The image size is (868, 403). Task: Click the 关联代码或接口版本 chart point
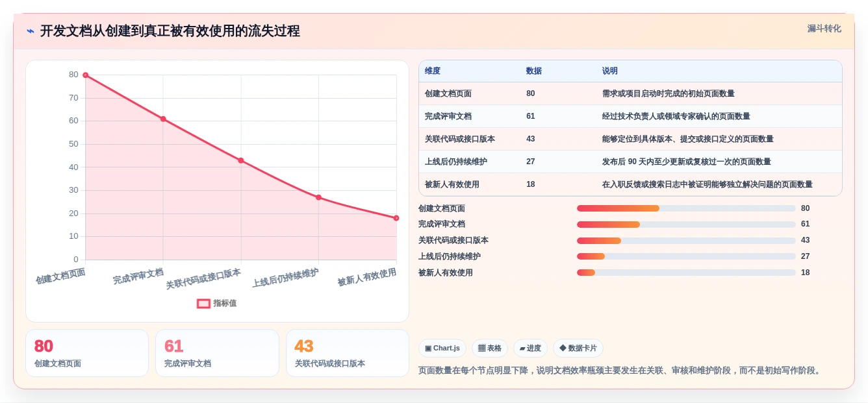tap(241, 160)
